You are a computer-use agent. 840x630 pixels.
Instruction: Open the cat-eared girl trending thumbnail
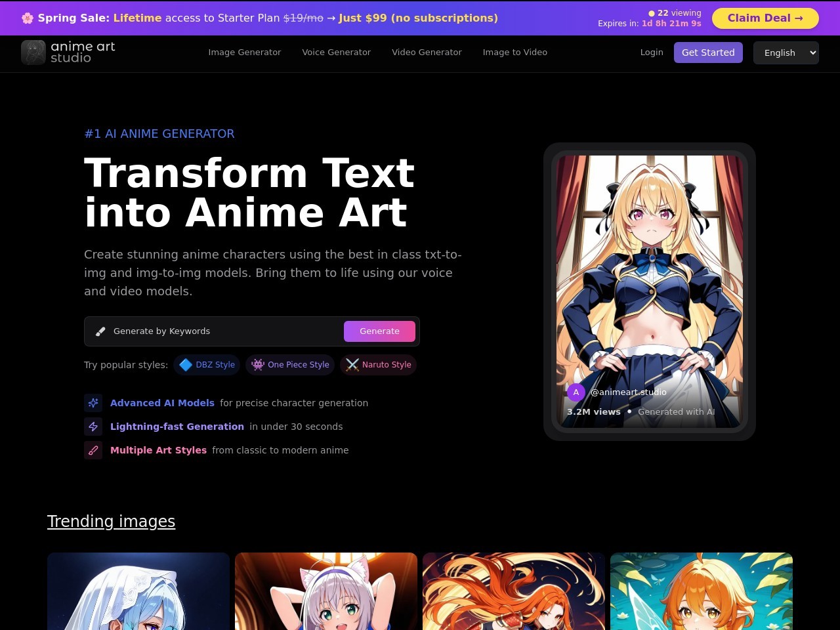click(x=326, y=591)
